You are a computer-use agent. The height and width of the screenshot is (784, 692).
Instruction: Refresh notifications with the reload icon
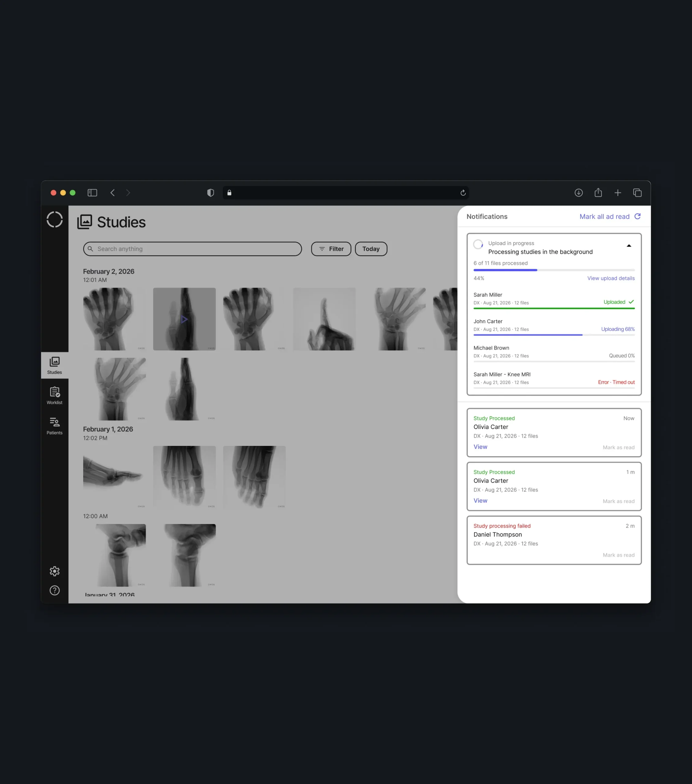pyautogui.click(x=638, y=216)
